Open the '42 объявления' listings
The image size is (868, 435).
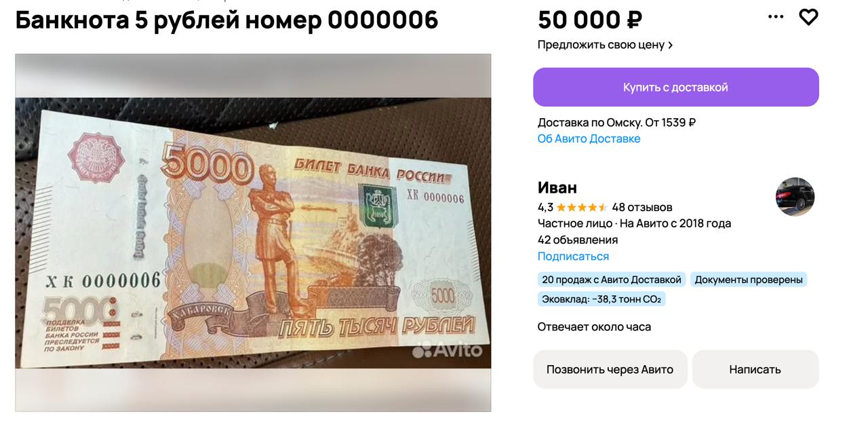[x=578, y=240]
